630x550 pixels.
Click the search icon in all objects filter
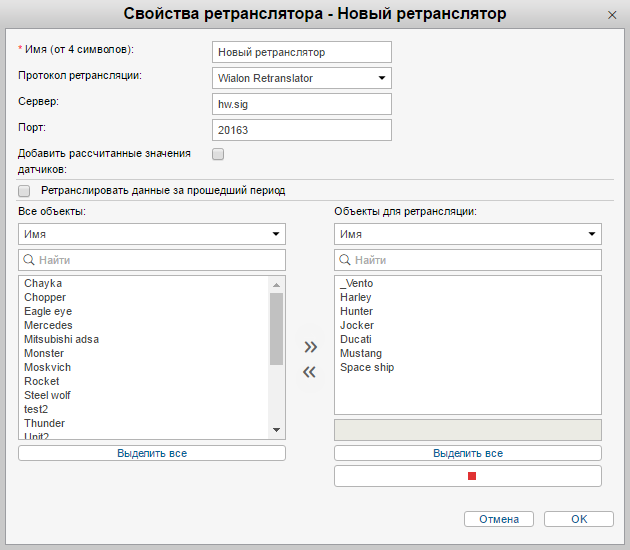[x=29, y=260]
